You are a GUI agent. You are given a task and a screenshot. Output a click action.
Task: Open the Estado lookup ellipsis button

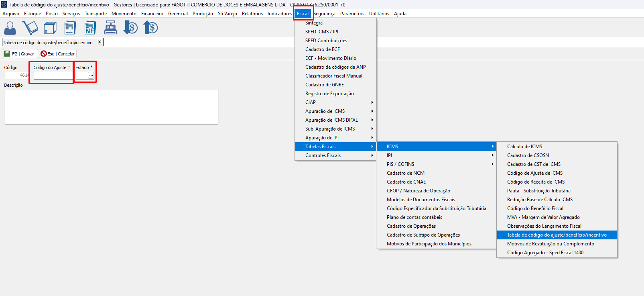pyautogui.click(x=91, y=76)
